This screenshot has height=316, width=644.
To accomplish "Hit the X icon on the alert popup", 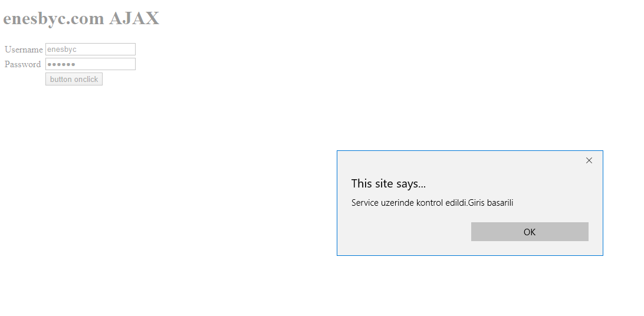I will (x=589, y=160).
